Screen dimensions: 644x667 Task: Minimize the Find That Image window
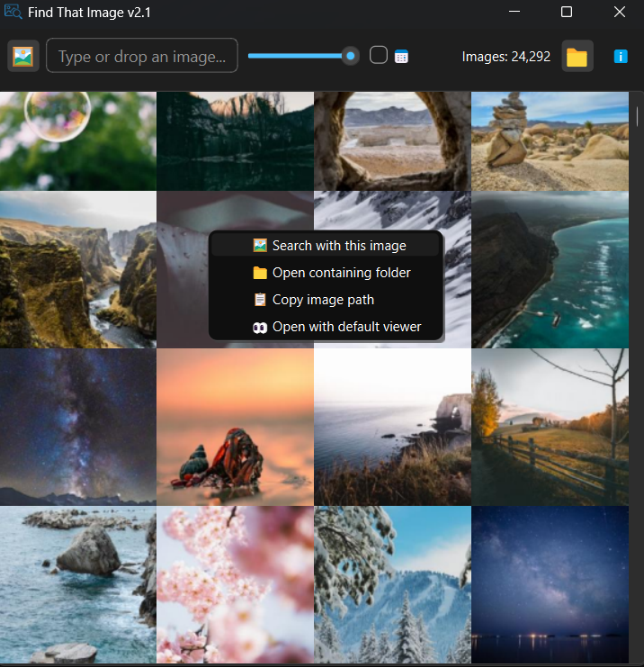click(514, 12)
